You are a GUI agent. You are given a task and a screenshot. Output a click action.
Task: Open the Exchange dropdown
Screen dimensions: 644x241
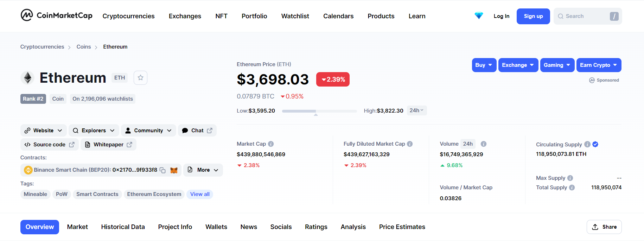(518, 65)
